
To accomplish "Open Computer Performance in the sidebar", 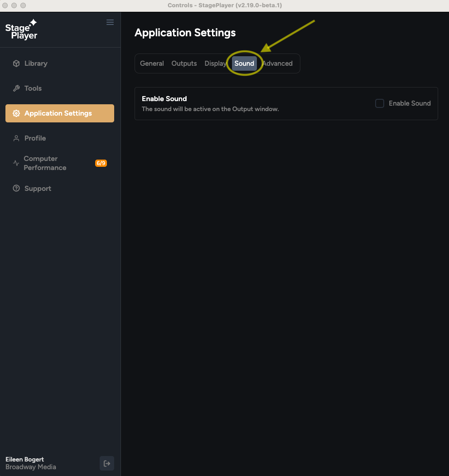I will pyautogui.click(x=60, y=163).
